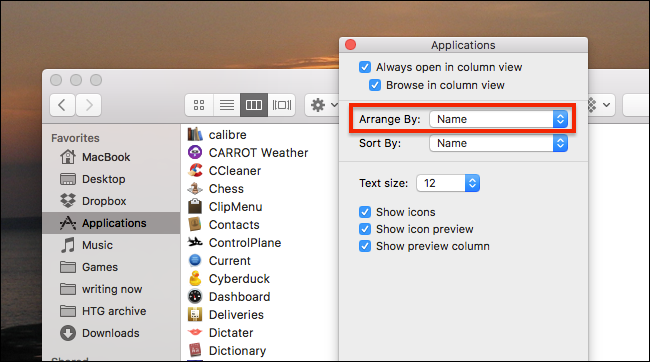
Task: Click the Deliveries file name
Action: [x=236, y=315]
